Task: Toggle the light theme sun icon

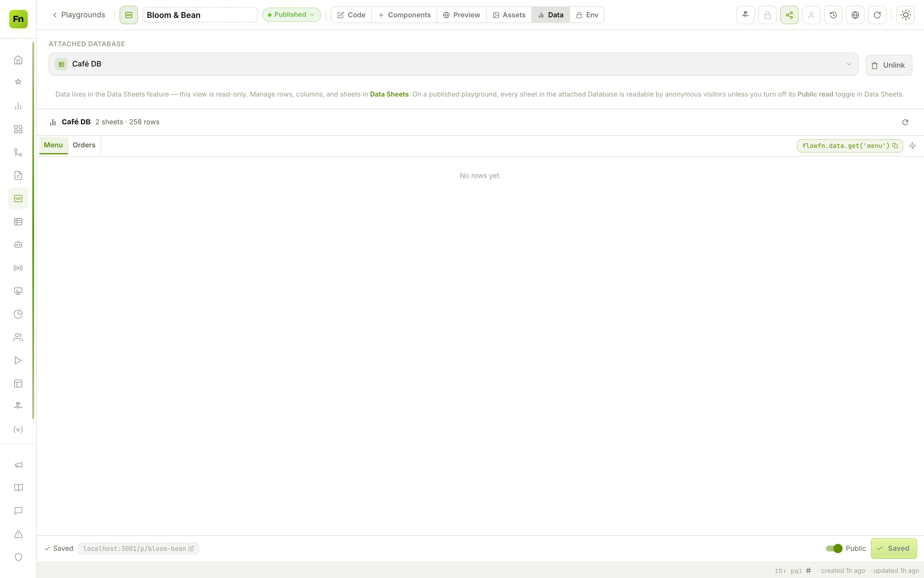Action: 906,15
